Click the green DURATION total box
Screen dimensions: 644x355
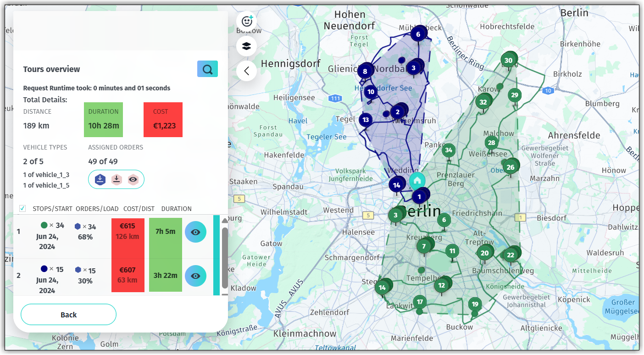pos(103,120)
